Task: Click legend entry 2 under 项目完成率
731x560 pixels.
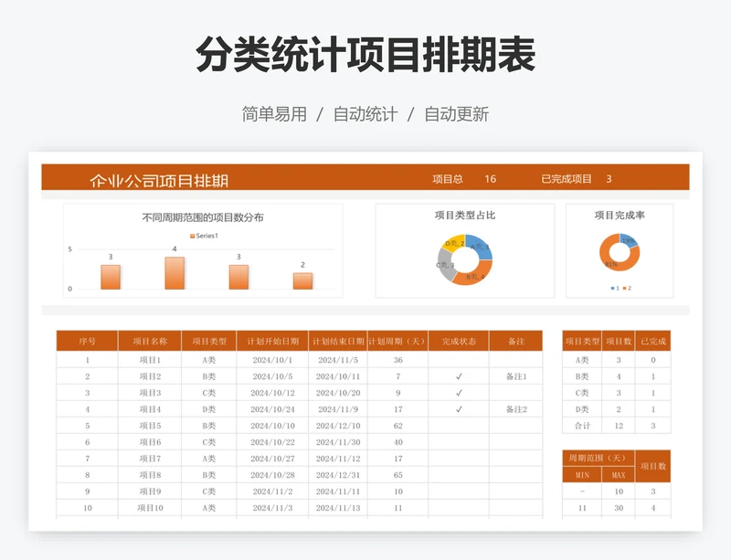Action: (x=627, y=288)
